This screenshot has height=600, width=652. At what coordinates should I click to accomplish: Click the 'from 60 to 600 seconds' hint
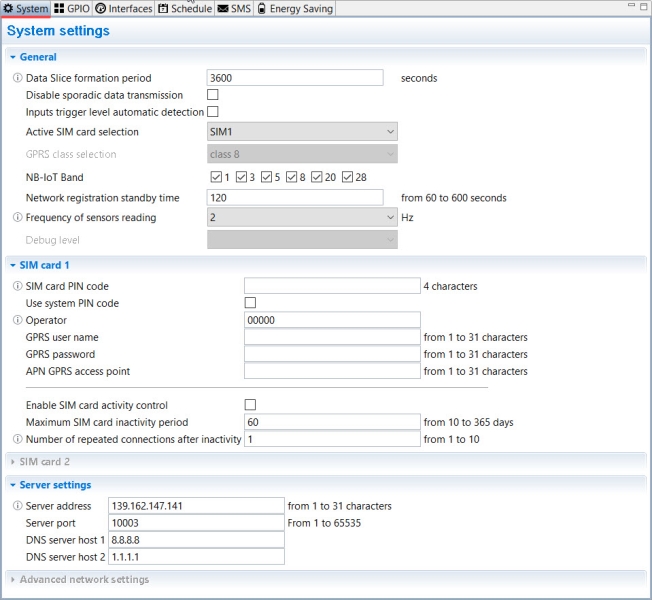click(x=454, y=198)
